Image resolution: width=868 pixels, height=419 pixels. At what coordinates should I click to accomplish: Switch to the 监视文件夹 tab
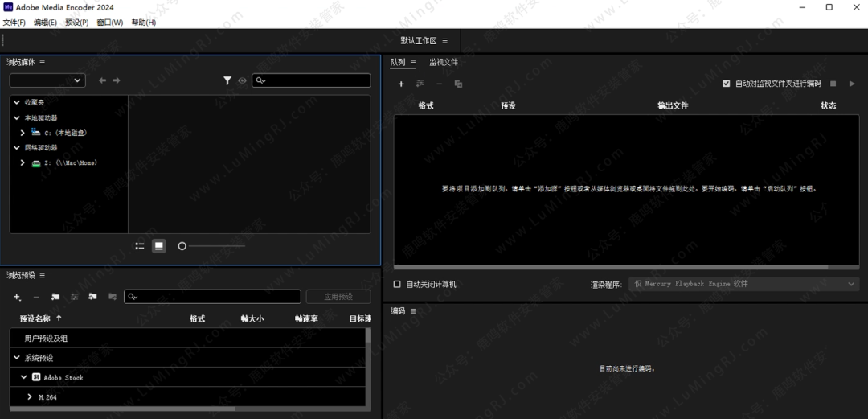[443, 62]
